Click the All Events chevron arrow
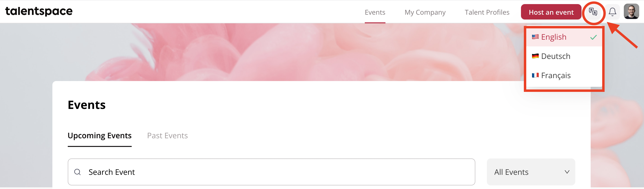This screenshot has width=644, height=189. 567,172
